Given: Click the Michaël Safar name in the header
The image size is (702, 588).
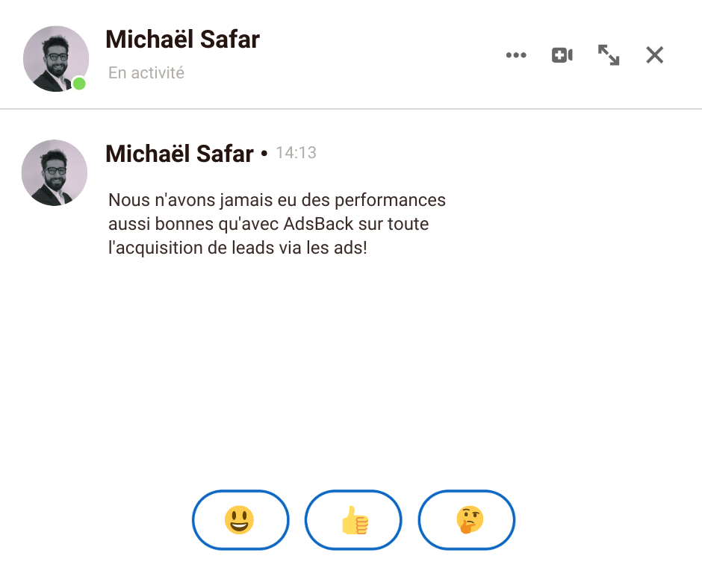Looking at the screenshot, I should point(182,39).
